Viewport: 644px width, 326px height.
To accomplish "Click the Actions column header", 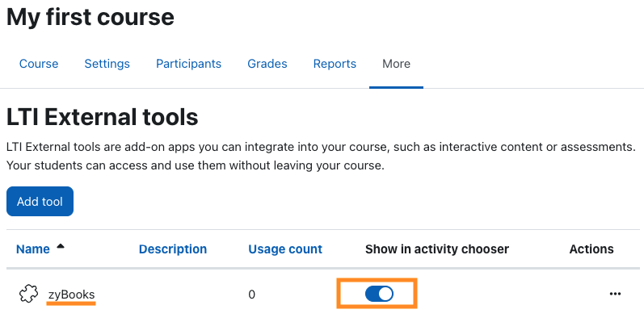I will tap(591, 249).
